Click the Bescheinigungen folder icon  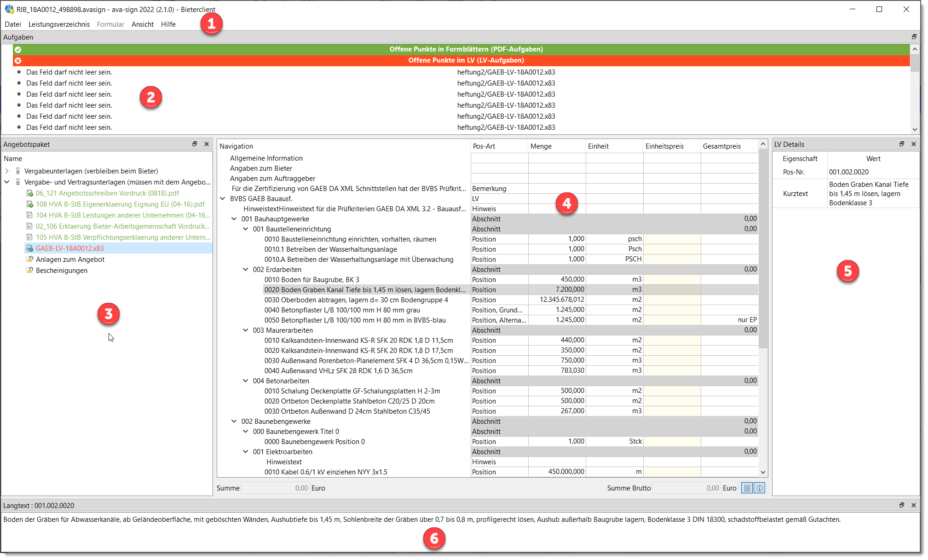coord(29,271)
